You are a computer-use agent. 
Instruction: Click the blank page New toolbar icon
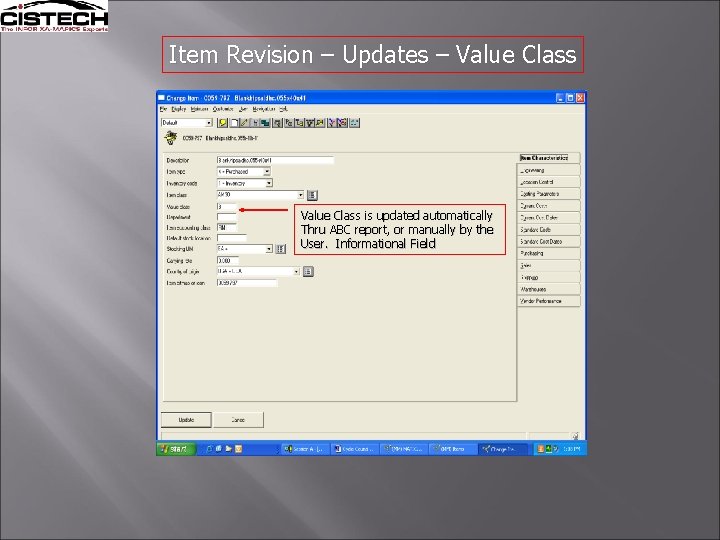click(234, 123)
